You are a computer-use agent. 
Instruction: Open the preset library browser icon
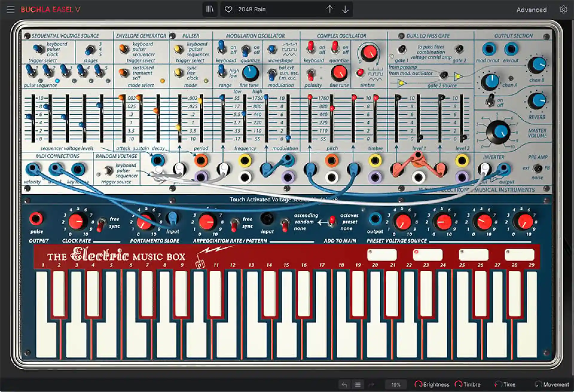[x=210, y=9]
